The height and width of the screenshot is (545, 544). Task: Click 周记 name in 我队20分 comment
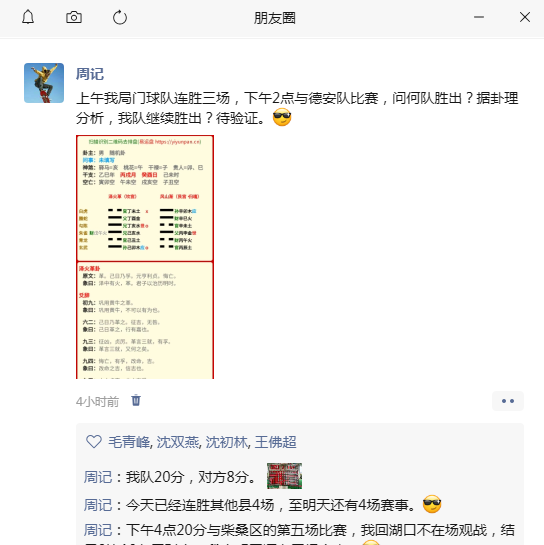coord(98,477)
